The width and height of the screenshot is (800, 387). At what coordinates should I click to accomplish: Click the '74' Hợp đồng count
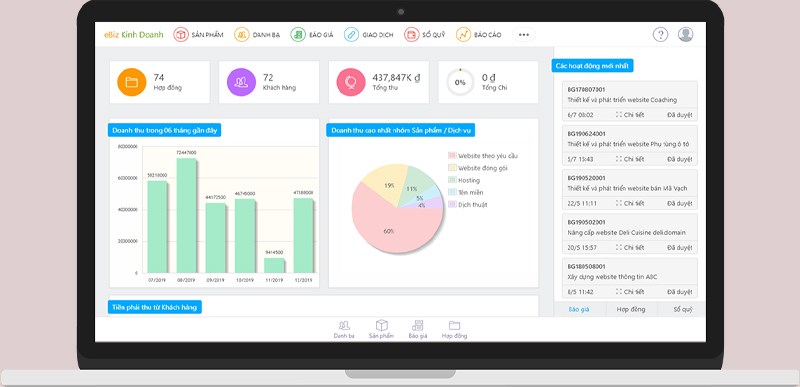(x=159, y=78)
